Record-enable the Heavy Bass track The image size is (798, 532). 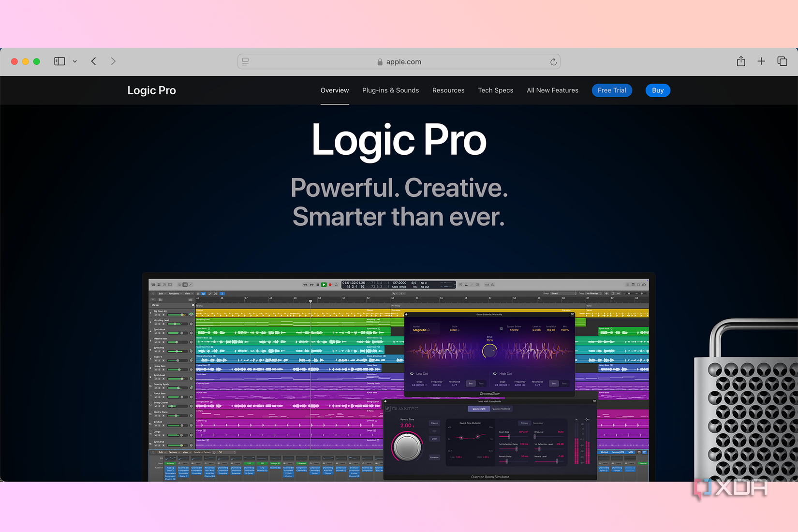pyautogui.click(x=163, y=369)
